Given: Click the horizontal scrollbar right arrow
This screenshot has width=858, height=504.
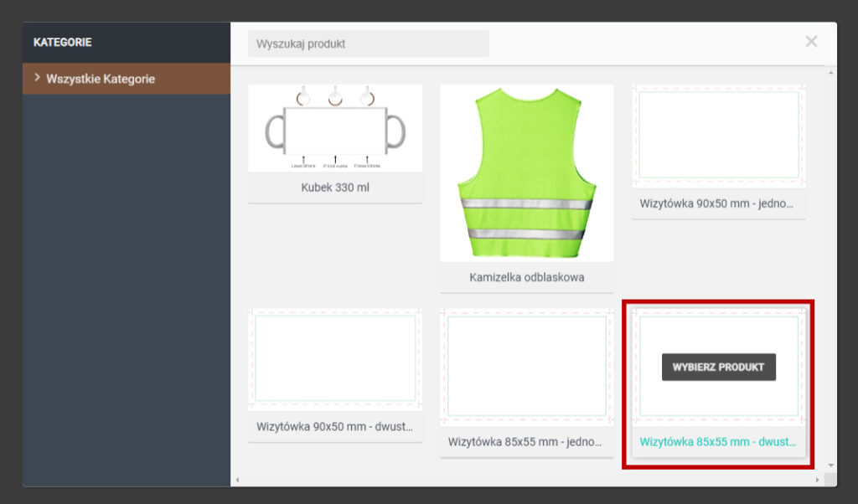Looking at the screenshot, I should point(818,480).
